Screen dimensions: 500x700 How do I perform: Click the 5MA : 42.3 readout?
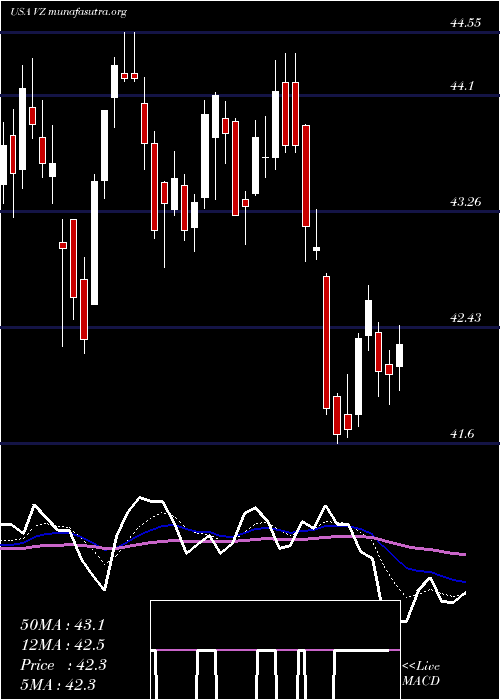click(x=58, y=685)
